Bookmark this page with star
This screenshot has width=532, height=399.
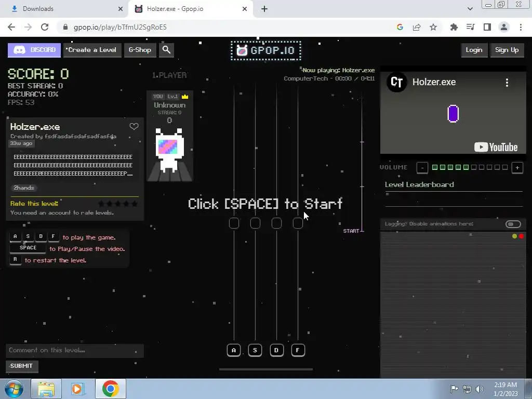click(x=433, y=27)
